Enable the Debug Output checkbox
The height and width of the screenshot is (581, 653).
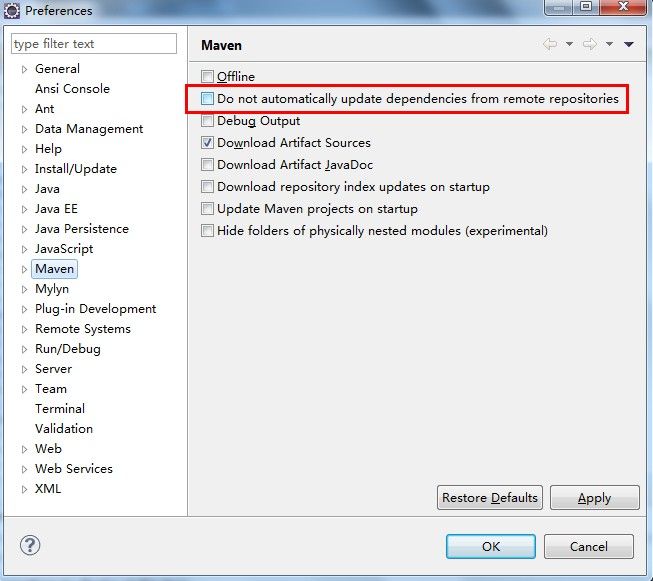point(207,121)
